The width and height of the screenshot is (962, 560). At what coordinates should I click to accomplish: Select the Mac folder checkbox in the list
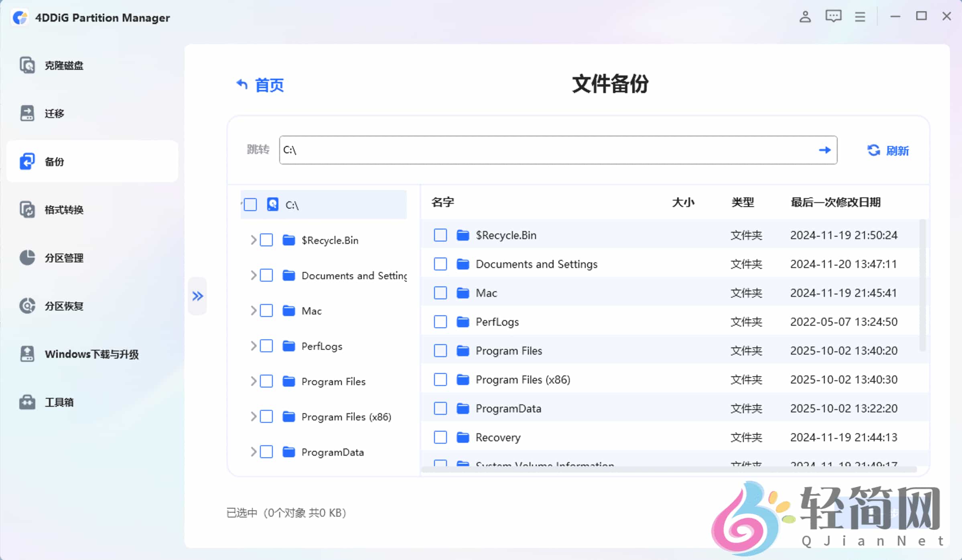(x=440, y=293)
